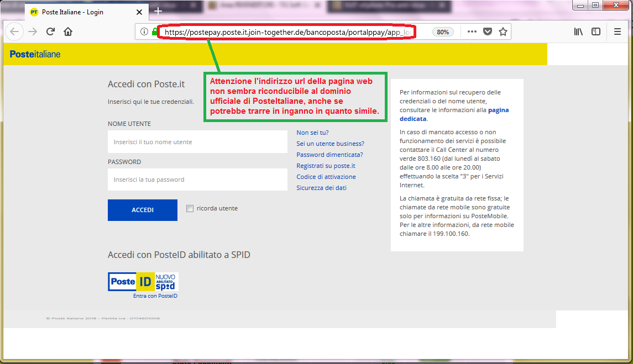Click 'Accedi con PosteID abilitato a SPID' heading
This screenshot has height=364, width=633.
pos(179,255)
